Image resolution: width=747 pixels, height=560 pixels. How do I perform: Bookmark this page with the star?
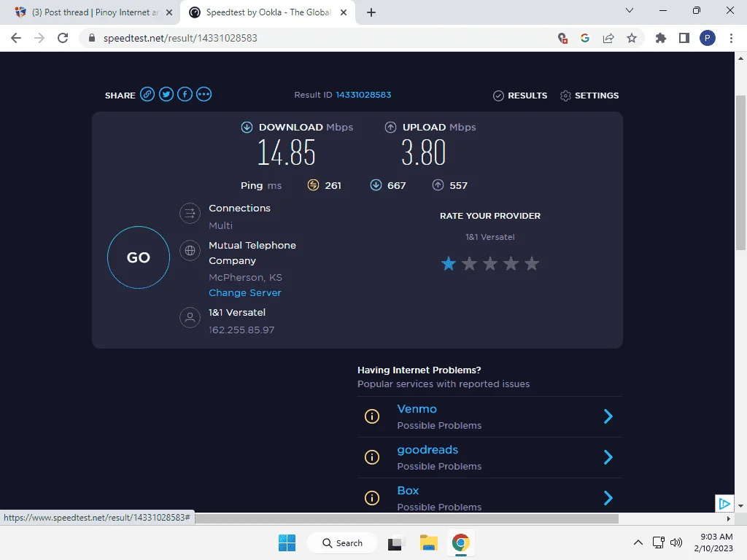632,38
